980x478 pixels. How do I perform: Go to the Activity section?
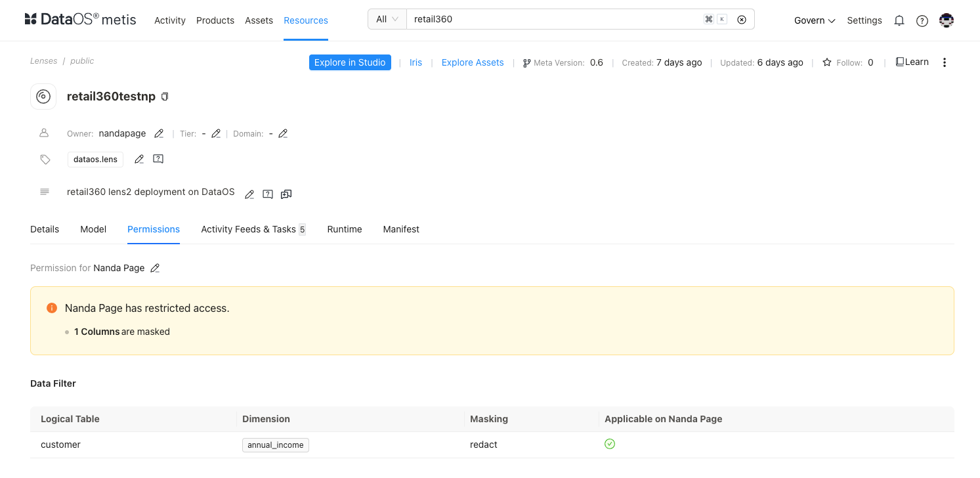(170, 20)
